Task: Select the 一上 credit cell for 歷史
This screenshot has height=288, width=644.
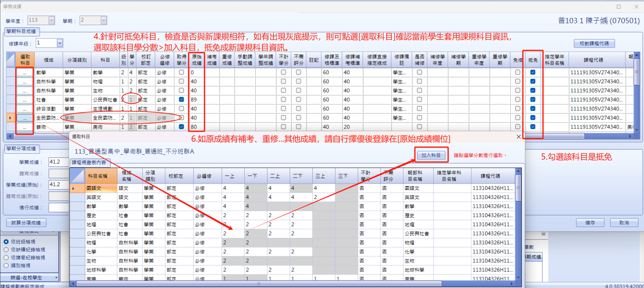Action: 233,215
